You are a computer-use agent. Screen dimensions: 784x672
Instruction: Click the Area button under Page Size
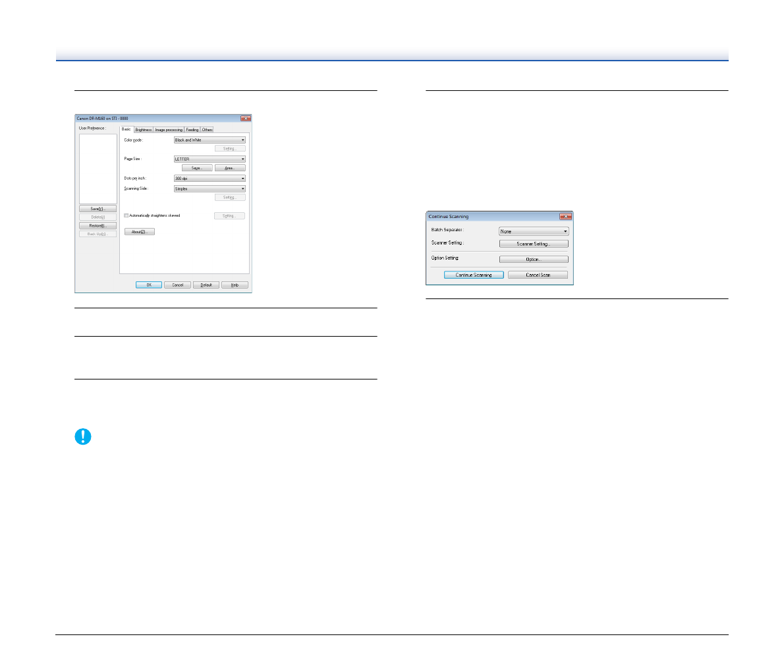point(230,168)
